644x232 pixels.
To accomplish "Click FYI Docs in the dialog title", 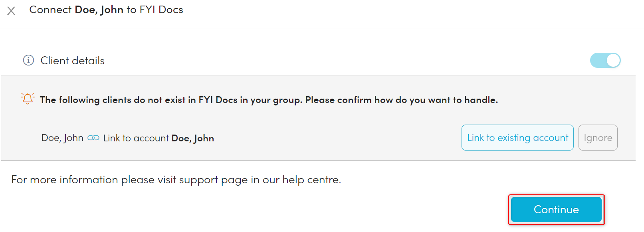I will pos(161,10).
